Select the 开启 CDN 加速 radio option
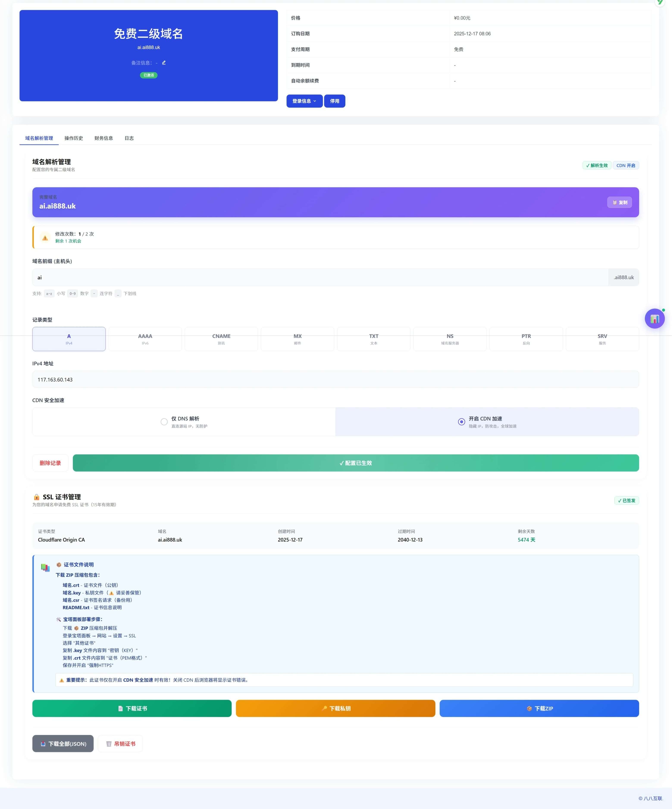The width and height of the screenshot is (672, 809). tap(461, 422)
